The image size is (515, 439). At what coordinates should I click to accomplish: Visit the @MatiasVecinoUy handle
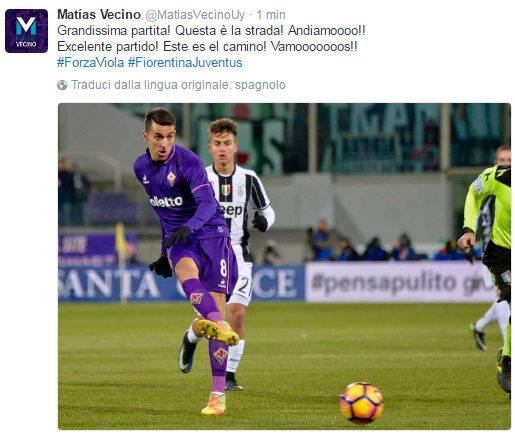pos(195,15)
